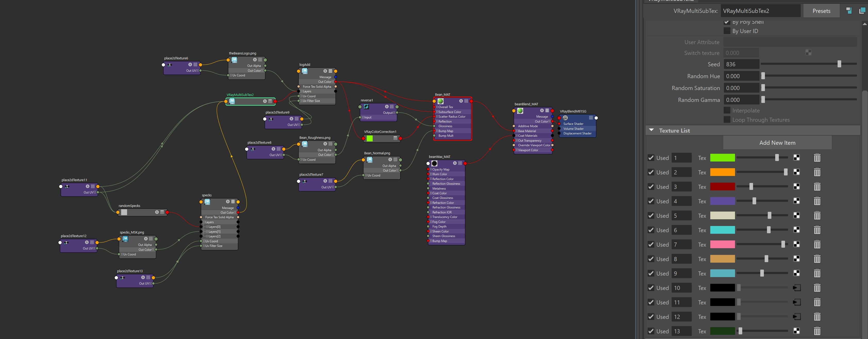Click the file texture icon on theBeansLogo.png node

(x=235, y=60)
